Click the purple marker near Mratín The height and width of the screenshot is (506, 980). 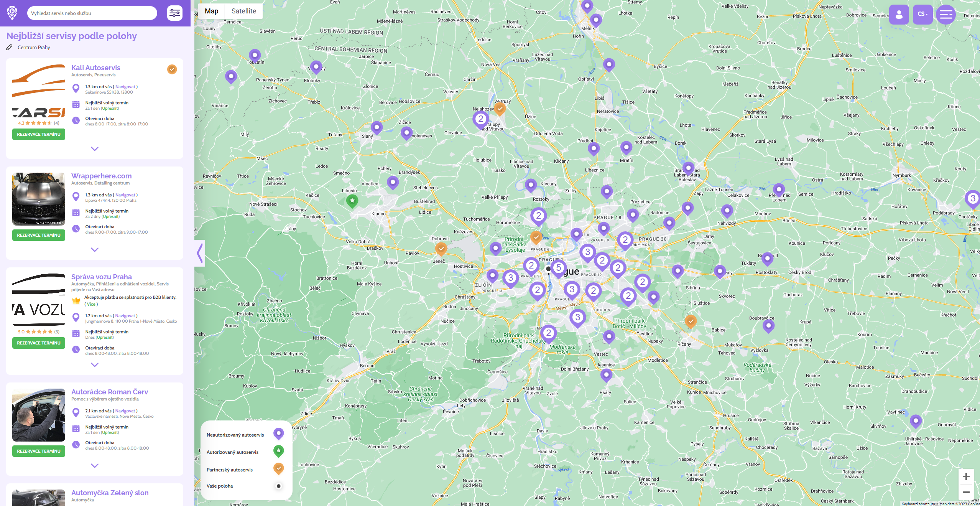coord(626,148)
